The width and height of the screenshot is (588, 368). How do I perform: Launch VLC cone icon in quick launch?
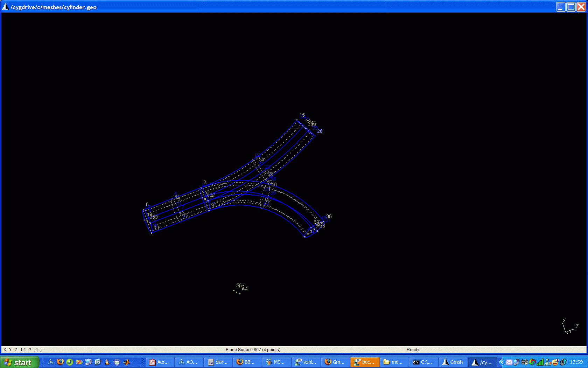coord(107,362)
